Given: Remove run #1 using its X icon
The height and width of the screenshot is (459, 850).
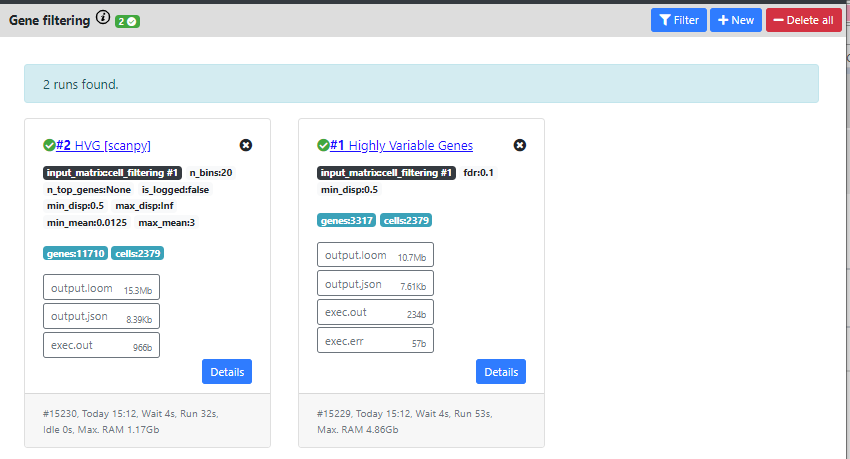Looking at the screenshot, I should pyautogui.click(x=520, y=145).
